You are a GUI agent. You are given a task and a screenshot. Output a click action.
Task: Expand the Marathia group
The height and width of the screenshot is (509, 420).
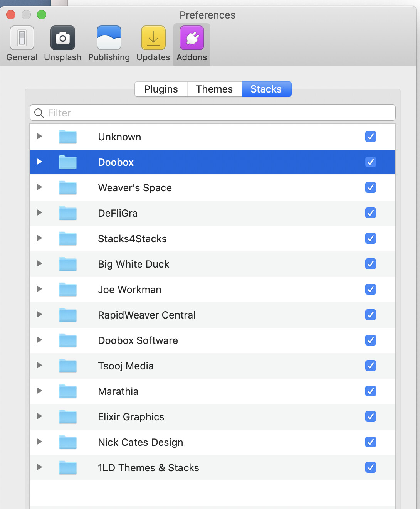coord(39,391)
